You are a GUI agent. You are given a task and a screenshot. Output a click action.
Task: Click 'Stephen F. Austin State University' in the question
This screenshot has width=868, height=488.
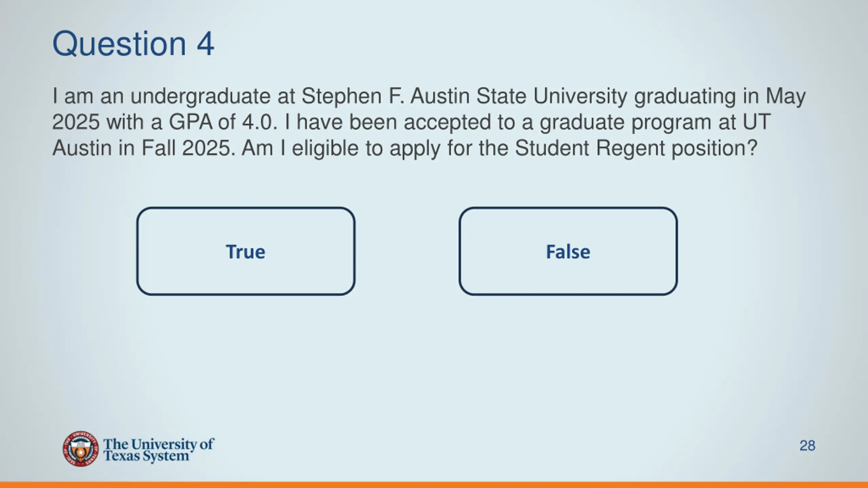(465, 96)
